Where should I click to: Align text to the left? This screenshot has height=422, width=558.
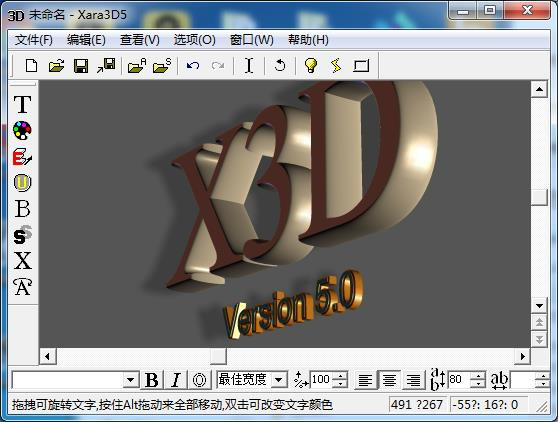(365, 380)
